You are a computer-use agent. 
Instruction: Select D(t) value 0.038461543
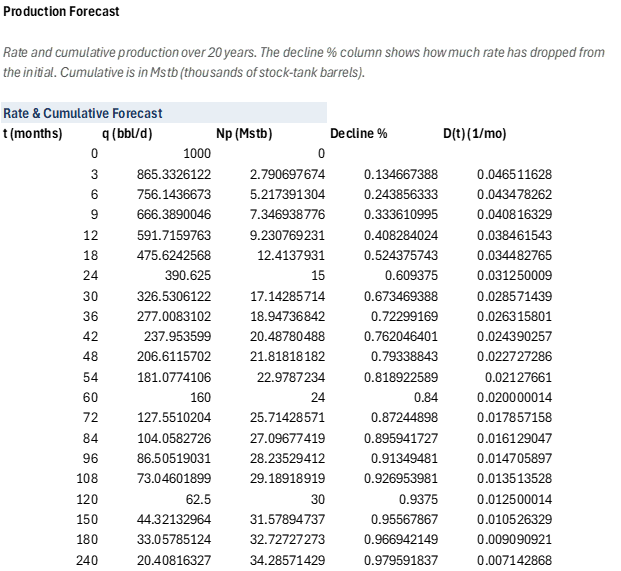tap(514, 235)
